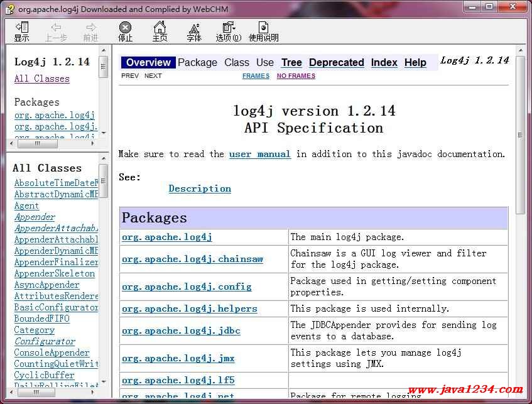
Task: Open the 选项 (Options) toolbar menu
Action: (229, 31)
